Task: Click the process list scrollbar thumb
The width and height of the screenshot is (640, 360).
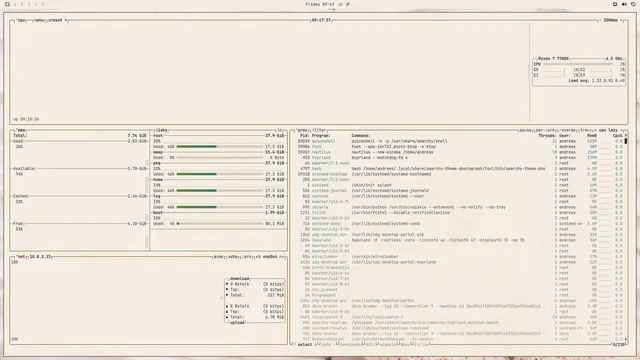Action: (x=626, y=141)
